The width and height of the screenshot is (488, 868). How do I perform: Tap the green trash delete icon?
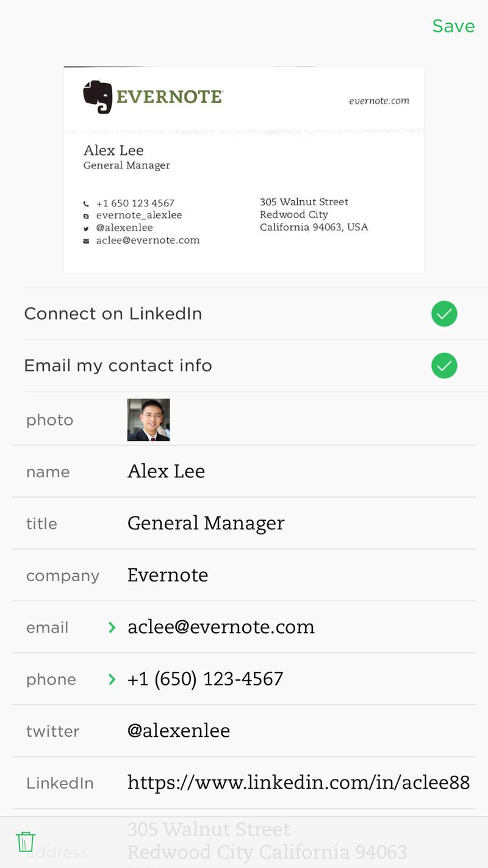tap(25, 841)
